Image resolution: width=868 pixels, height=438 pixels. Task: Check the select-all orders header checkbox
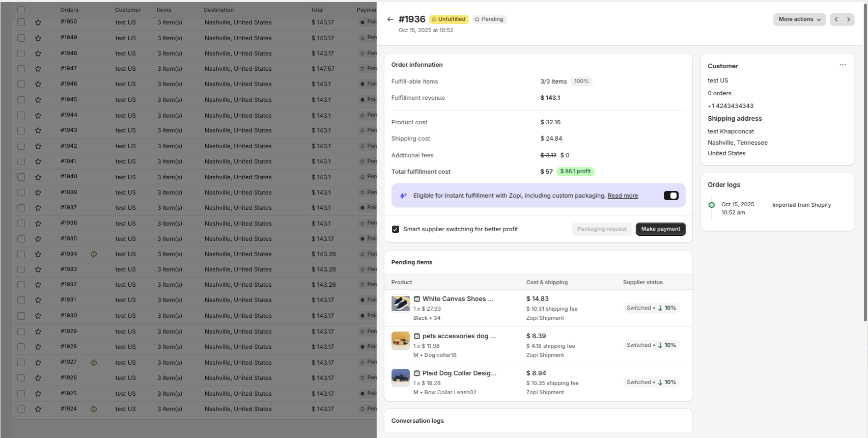[21, 10]
